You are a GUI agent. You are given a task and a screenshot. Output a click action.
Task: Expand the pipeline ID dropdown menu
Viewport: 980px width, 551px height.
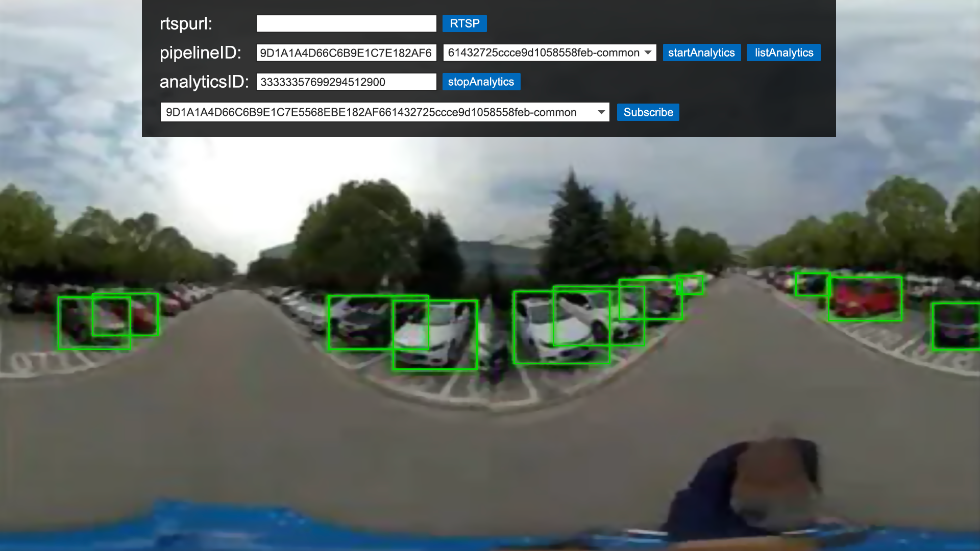648,53
